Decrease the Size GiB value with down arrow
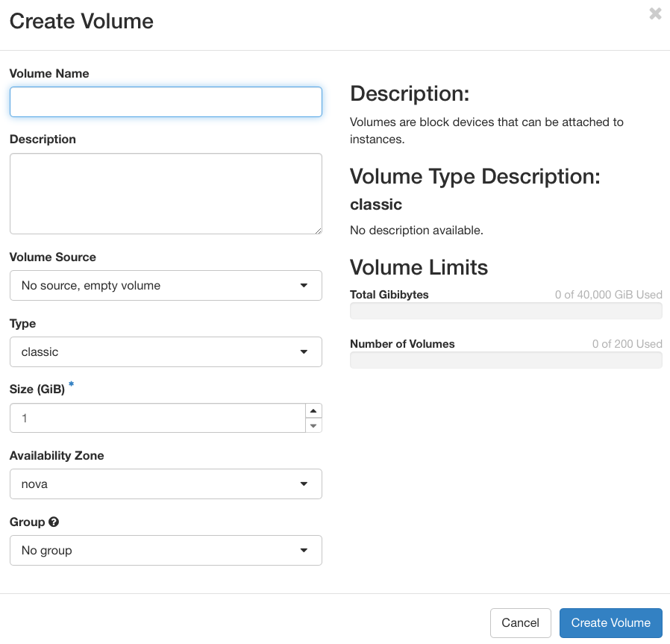This screenshot has height=644, width=670. 313,425
